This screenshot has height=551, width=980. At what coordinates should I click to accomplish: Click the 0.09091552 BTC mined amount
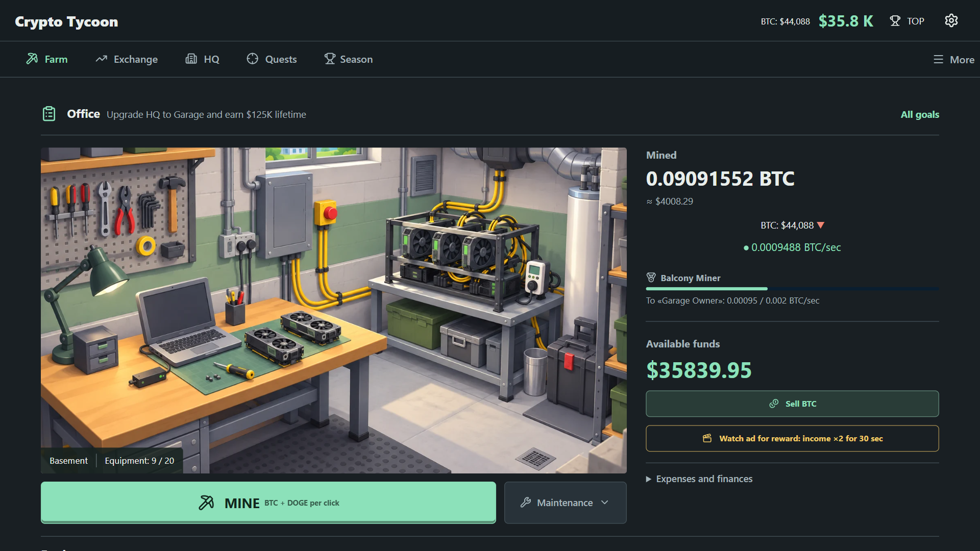[x=720, y=179]
